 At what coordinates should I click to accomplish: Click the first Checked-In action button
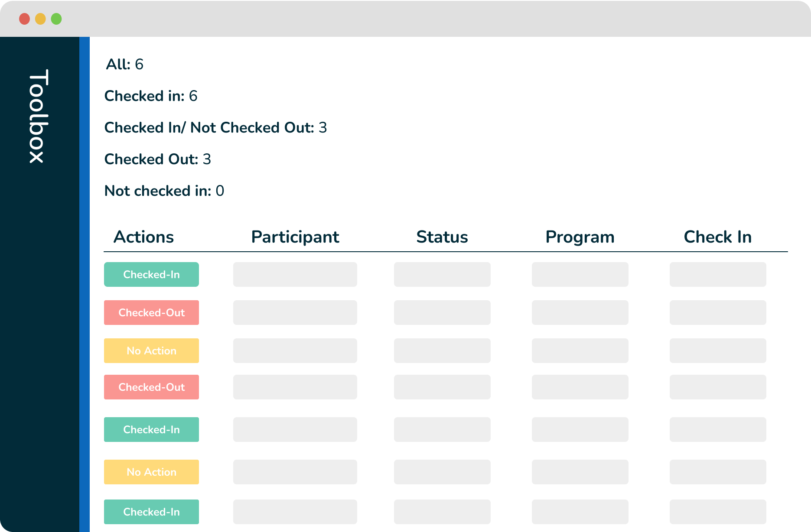[151, 274]
